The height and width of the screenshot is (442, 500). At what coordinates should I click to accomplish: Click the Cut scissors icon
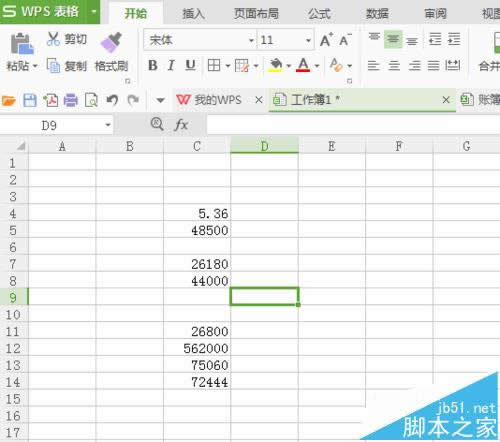click(x=53, y=39)
